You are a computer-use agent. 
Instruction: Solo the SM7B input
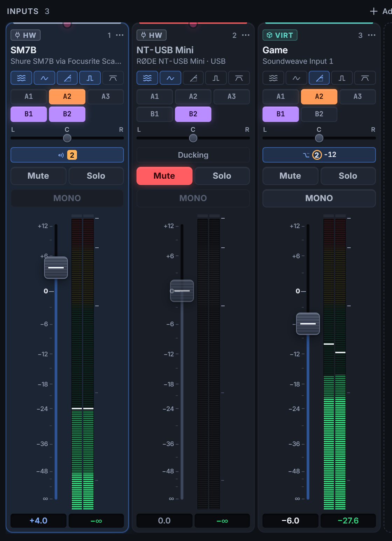coord(96,176)
